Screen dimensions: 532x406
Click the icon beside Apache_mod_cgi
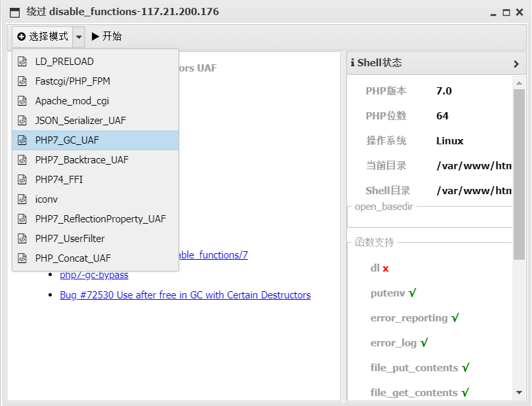pos(22,101)
